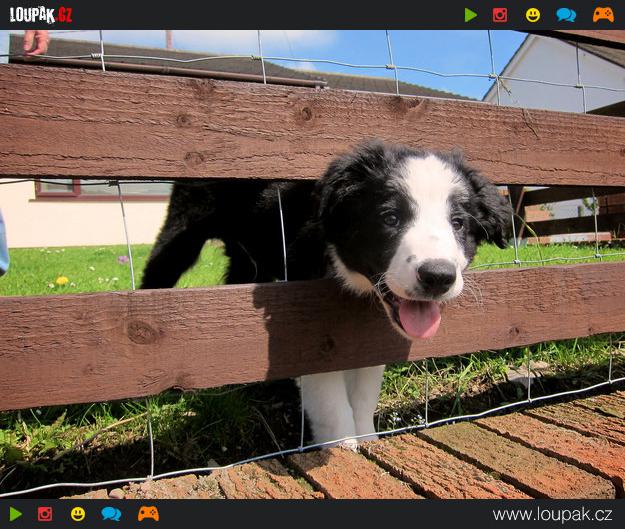Click the red Instagram icon in bottom bar
The height and width of the screenshot is (529, 625).
(x=45, y=514)
